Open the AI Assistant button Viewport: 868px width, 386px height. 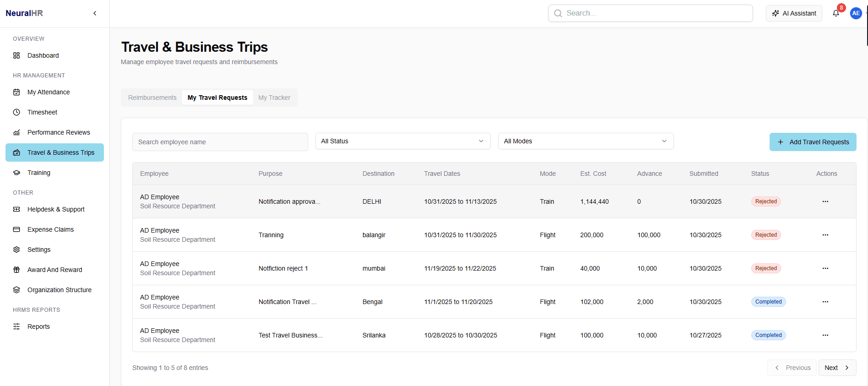click(x=794, y=13)
